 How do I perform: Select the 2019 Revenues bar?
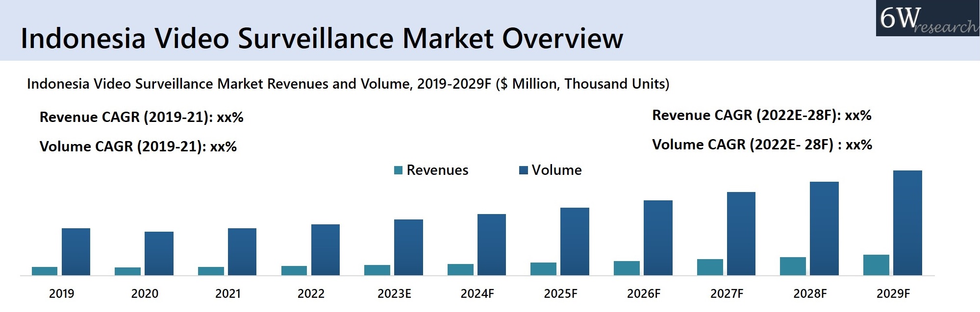click(x=45, y=271)
